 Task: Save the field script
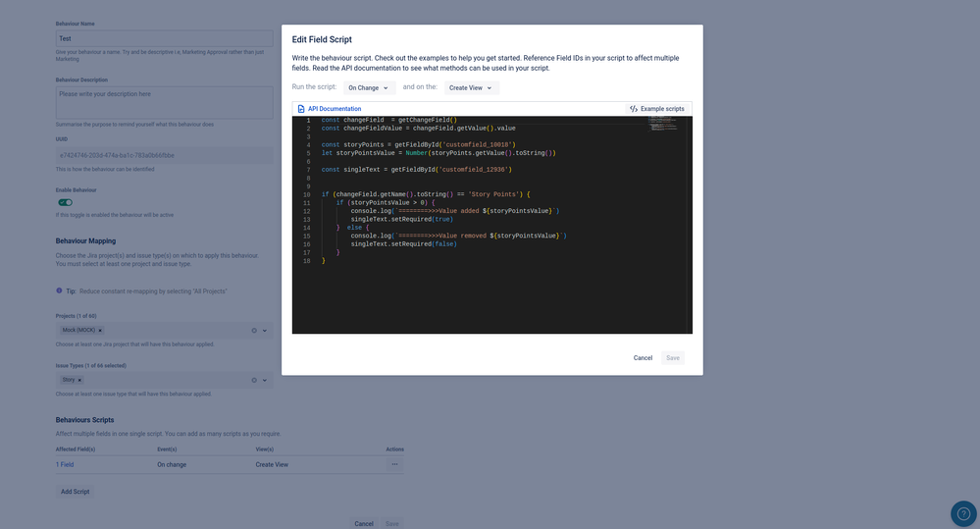click(x=673, y=357)
